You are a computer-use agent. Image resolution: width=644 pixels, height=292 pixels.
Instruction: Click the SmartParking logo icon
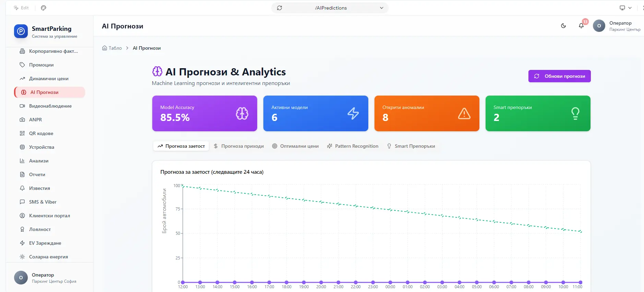click(x=21, y=31)
